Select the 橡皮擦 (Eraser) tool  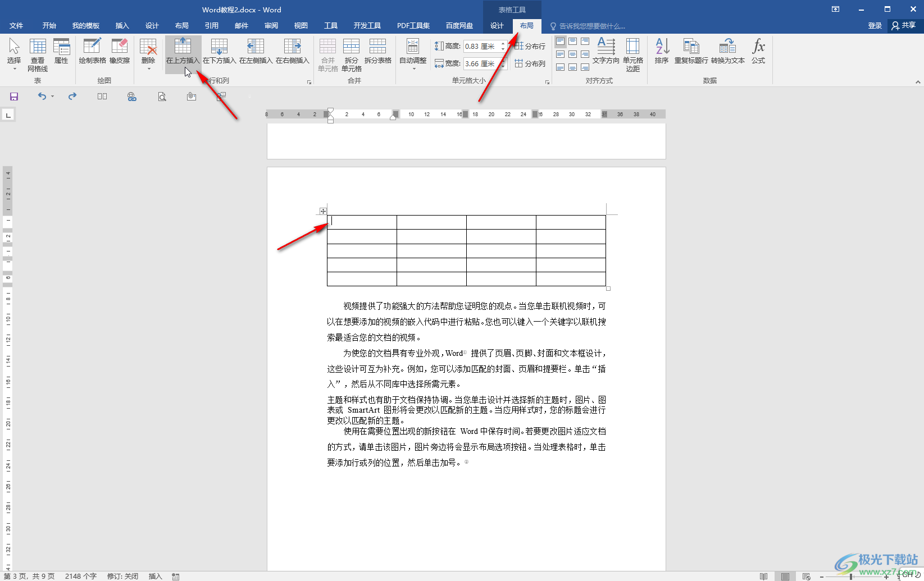120,51
